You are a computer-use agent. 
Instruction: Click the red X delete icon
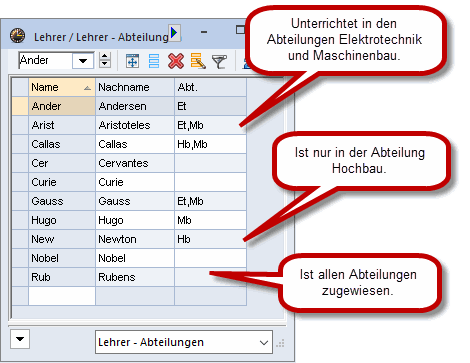coord(176,61)
